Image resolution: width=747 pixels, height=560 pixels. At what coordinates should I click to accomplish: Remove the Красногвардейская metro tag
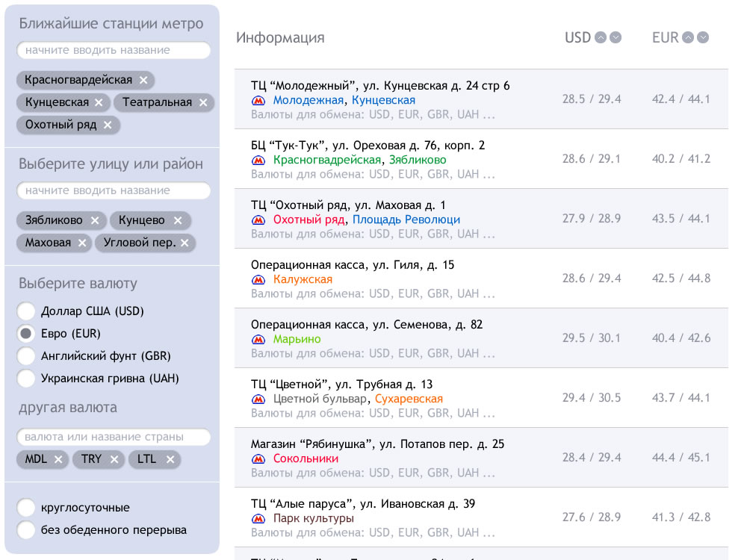coord(143,80)
